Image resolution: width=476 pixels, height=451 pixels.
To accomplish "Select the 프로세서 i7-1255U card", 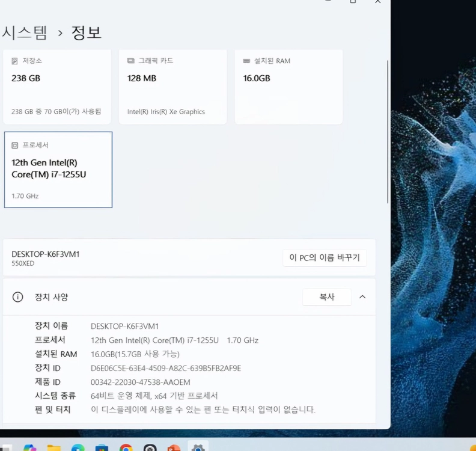I will click(x=58, y=170).
